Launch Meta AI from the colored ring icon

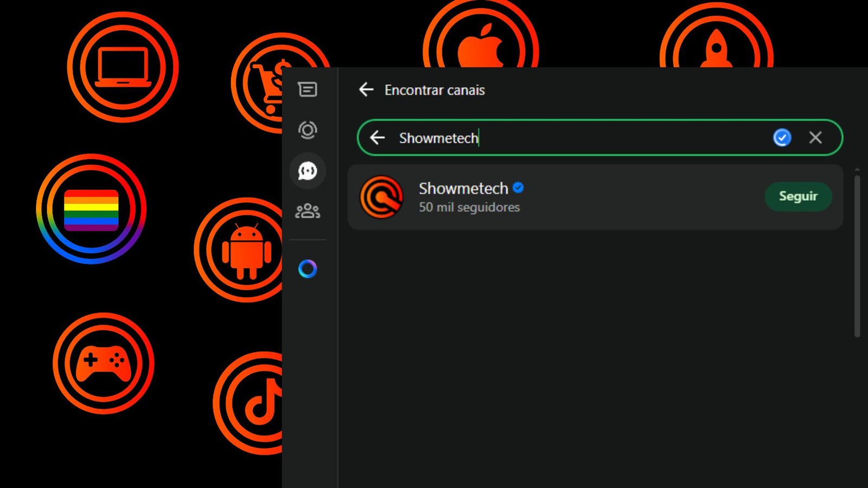click(308, 268)
